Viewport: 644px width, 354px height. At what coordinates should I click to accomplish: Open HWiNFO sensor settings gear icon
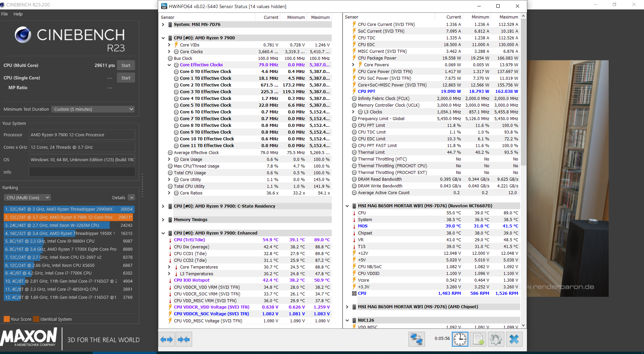point(496,339)
